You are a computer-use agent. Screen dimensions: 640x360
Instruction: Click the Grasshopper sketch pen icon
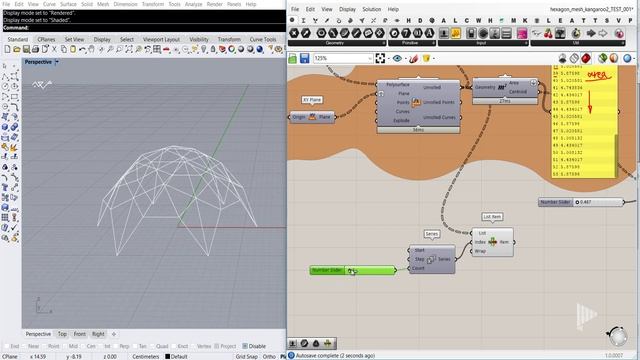pyautogui.click(x=413, y=58)
